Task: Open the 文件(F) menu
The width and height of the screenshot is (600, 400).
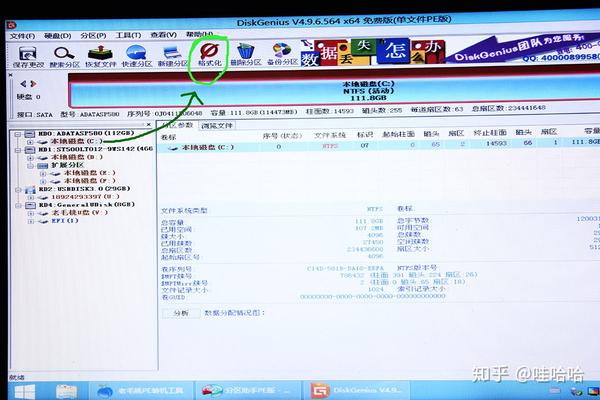Action: coord(22,36)
